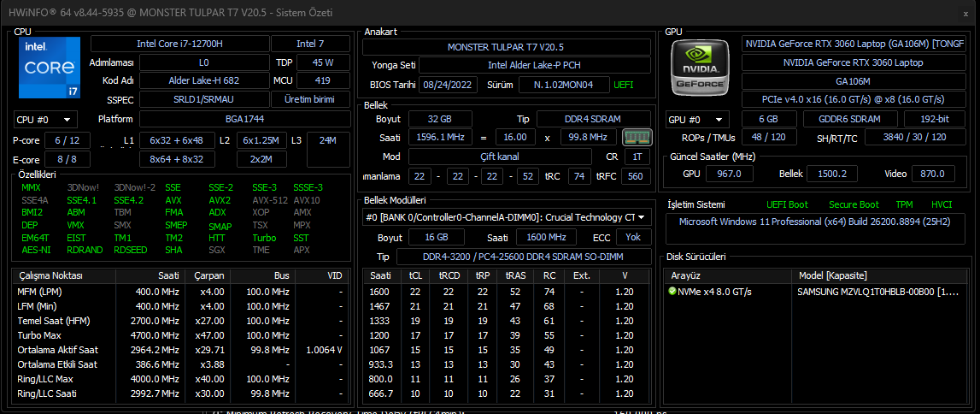This screenshot has width=980, height=414.
Task: Click the green check icon next to NVMe x4
Action: [x=672, y=292]
